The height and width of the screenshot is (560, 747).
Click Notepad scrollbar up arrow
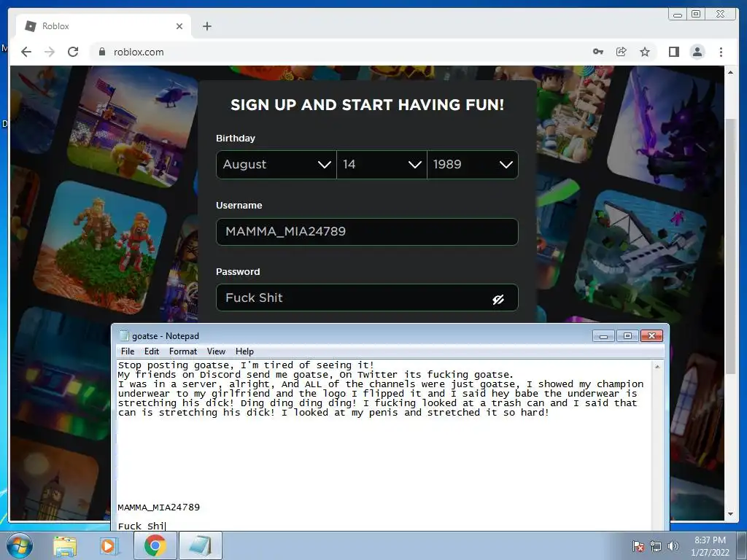click(657, 367)
